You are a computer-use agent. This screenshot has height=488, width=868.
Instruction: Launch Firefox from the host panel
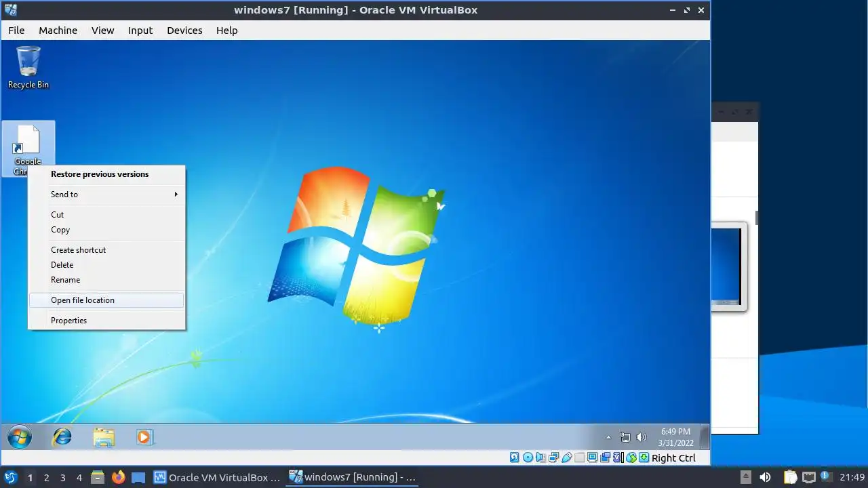click(x=118, y=477)
